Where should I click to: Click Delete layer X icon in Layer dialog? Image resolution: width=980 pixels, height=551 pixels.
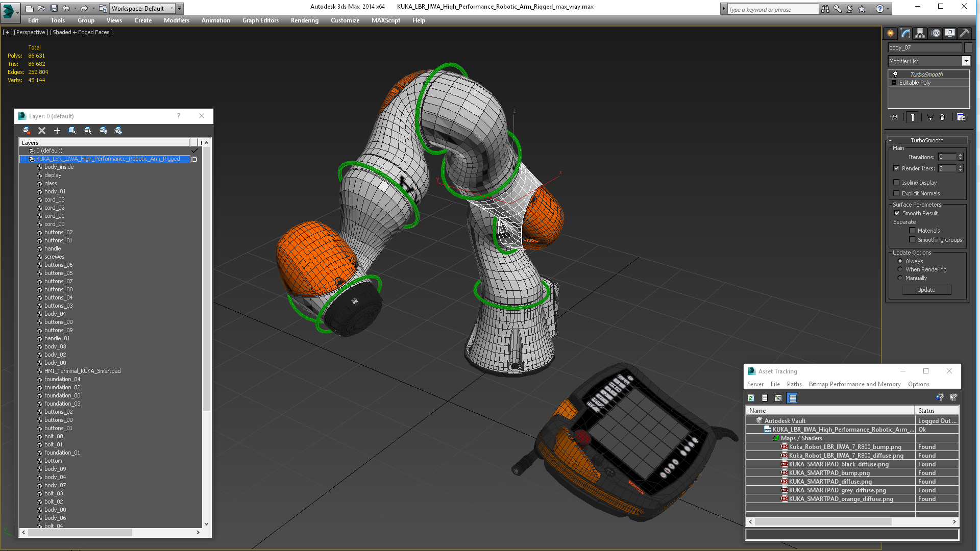[x=42, y=131]
